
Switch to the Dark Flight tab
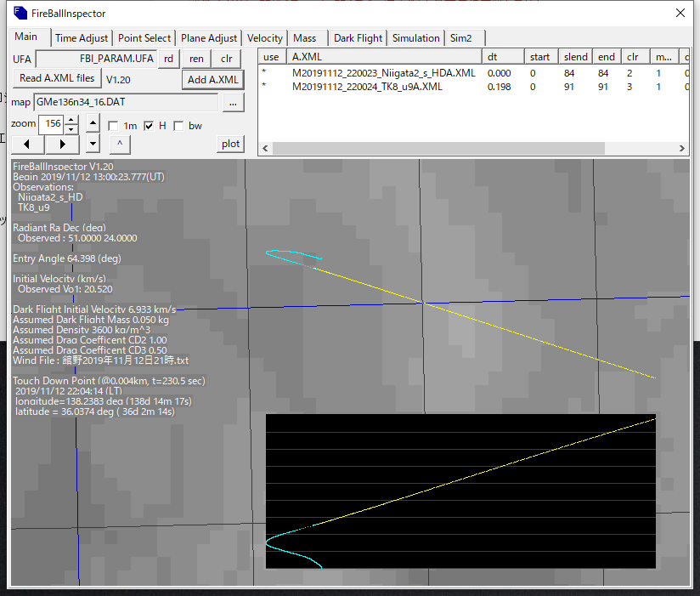click(x=358, y=38)
